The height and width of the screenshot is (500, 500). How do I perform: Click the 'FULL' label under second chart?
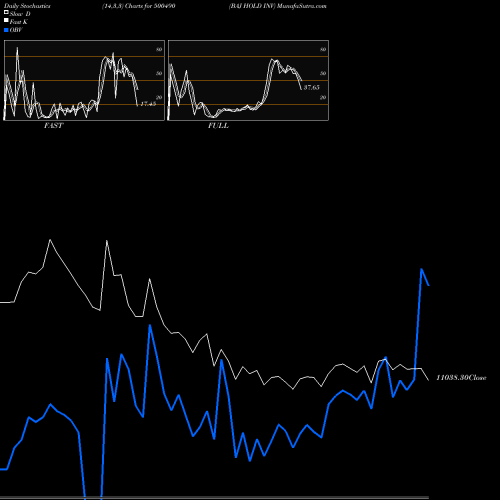tap(218, 126)
